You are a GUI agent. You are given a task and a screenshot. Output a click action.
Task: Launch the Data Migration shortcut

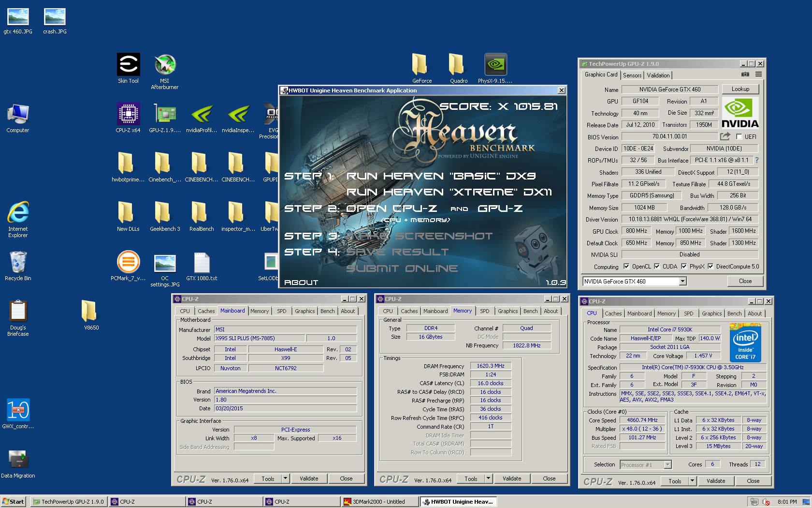click(18, 463)
